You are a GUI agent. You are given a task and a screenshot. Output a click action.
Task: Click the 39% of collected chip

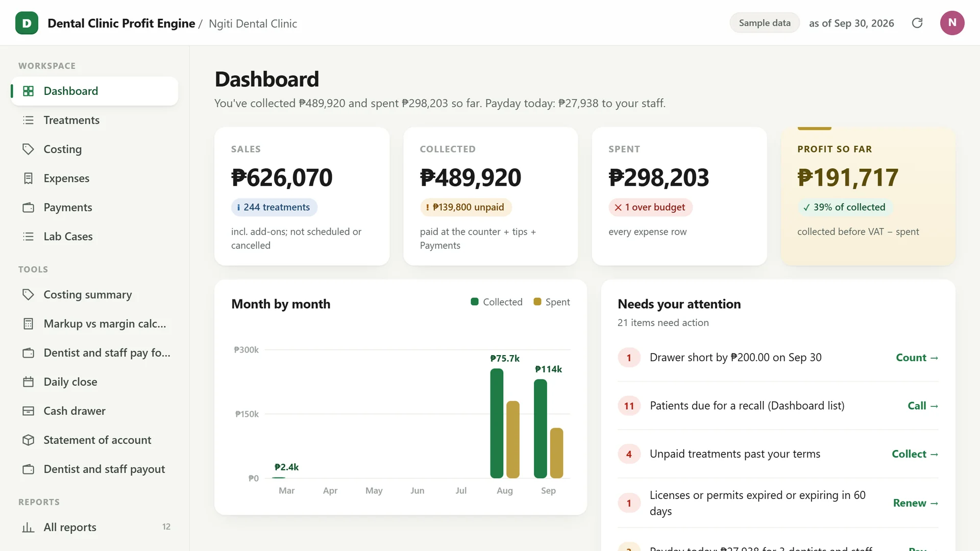click(845, 207)
